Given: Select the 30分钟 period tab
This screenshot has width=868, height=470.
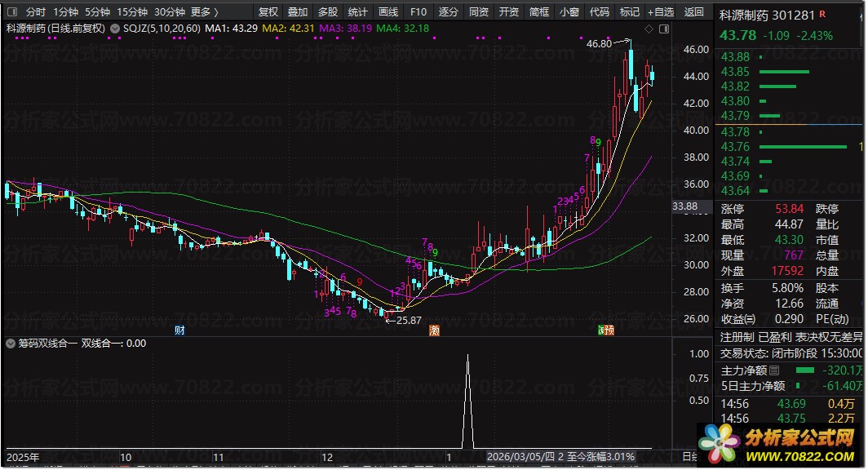Looking at the screenshot, I should [170, 11].
